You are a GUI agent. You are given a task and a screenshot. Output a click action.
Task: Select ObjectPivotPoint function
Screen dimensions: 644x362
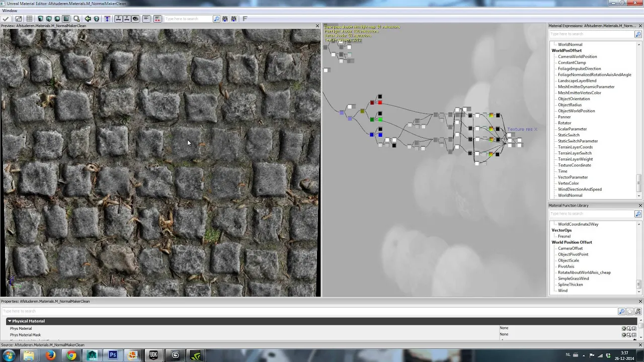[x=573, y=254]
